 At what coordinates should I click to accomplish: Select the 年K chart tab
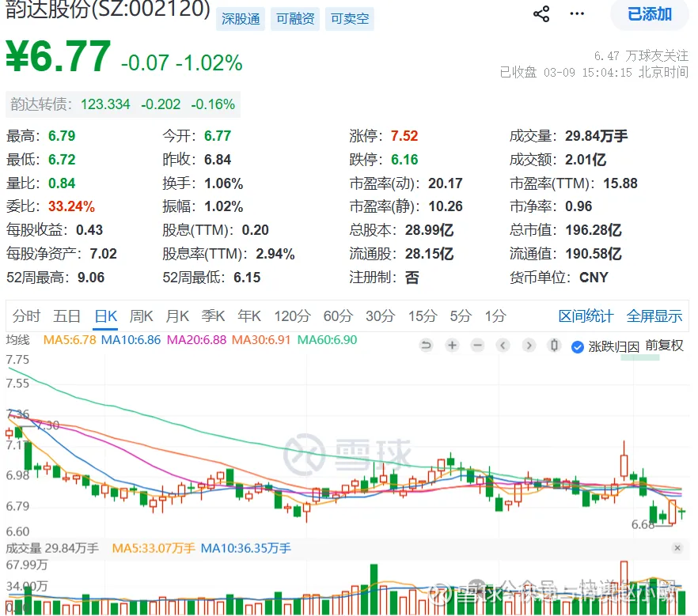[x=248, y=316]
